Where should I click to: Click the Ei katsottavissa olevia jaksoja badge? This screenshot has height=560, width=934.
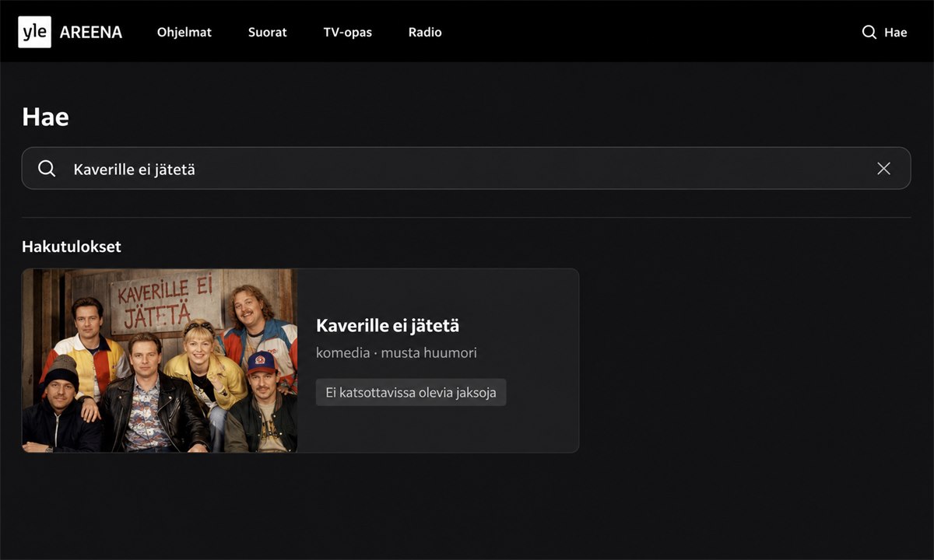pos(411,393)
